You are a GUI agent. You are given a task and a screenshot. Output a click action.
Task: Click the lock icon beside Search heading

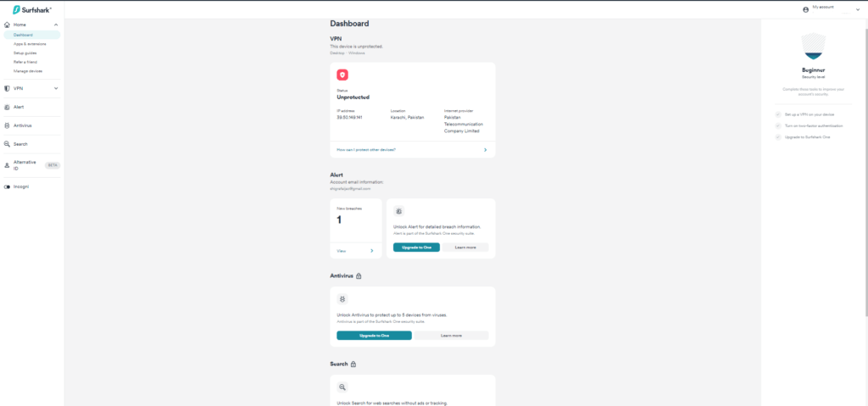[353, 364]
